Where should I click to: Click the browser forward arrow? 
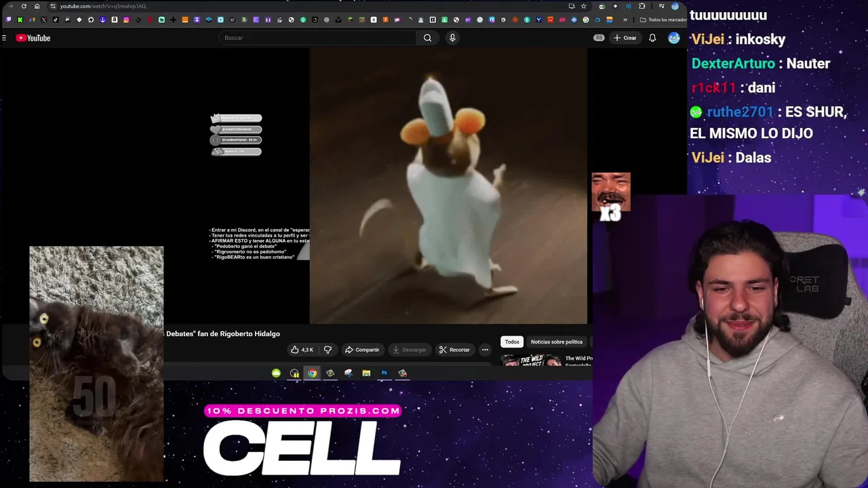[10, 6]
